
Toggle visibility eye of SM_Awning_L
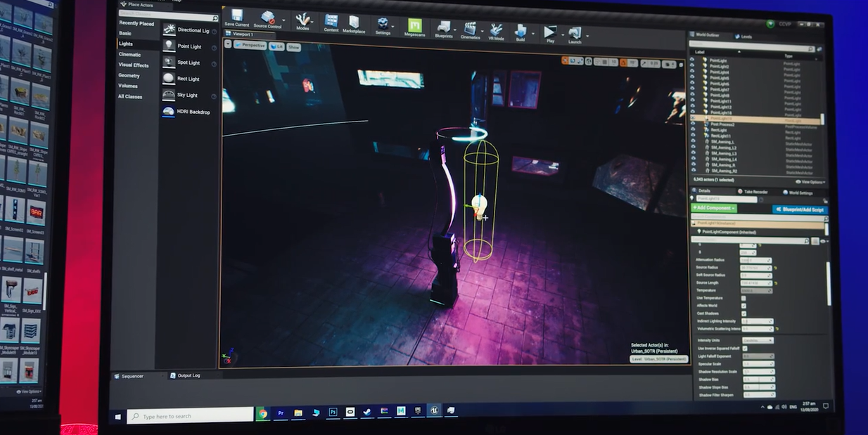693,142
